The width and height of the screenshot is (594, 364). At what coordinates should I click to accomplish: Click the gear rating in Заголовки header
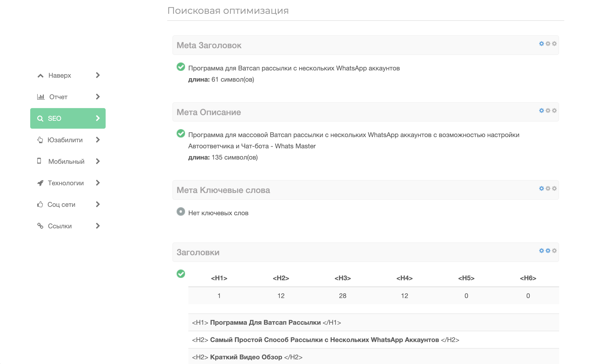(547, 251)
